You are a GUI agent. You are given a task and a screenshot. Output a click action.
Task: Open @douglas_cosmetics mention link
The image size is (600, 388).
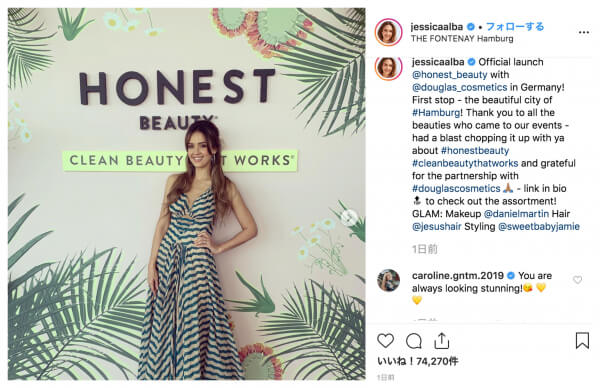click(x=460, y=87)
